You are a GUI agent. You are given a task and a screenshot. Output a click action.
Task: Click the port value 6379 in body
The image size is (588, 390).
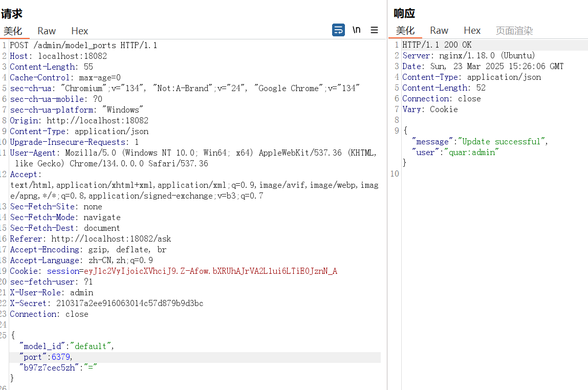tap(61, 357)
